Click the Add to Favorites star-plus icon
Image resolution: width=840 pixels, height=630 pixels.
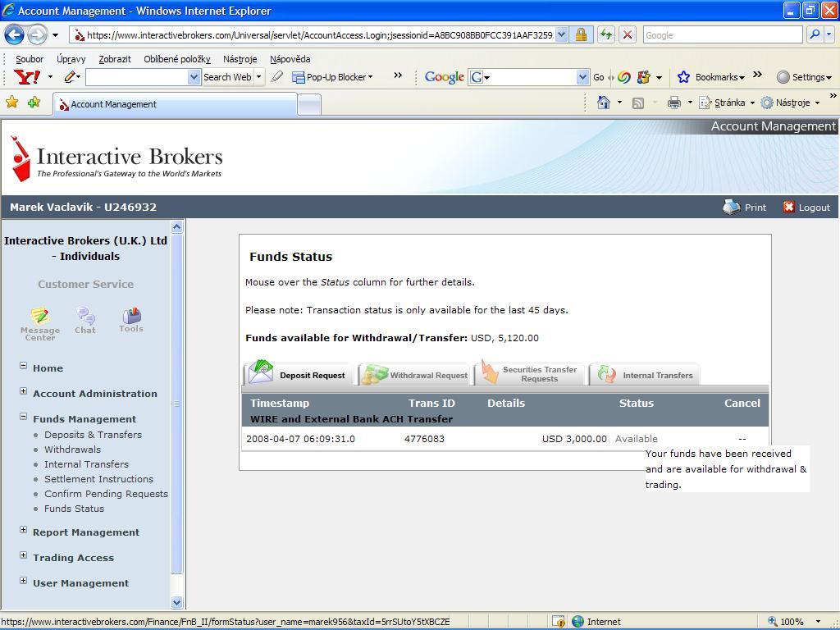tap(34, 102)
